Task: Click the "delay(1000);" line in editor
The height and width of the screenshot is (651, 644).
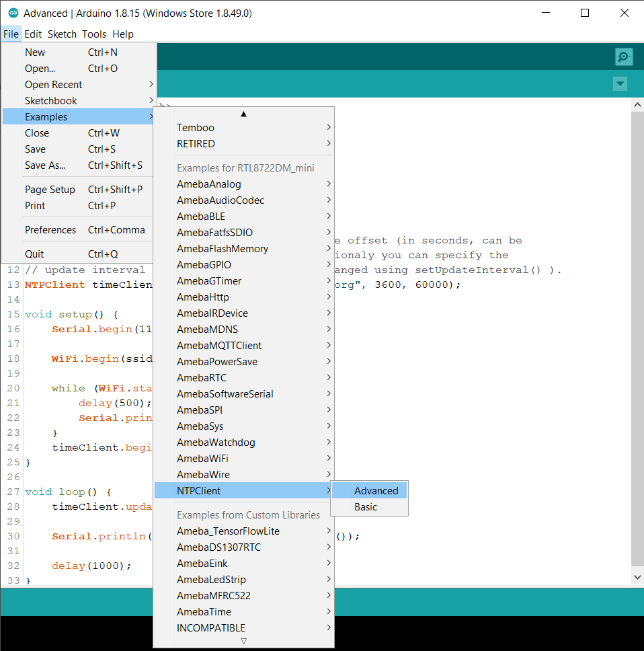Action: pyautogui.click(x=91, y=566)
